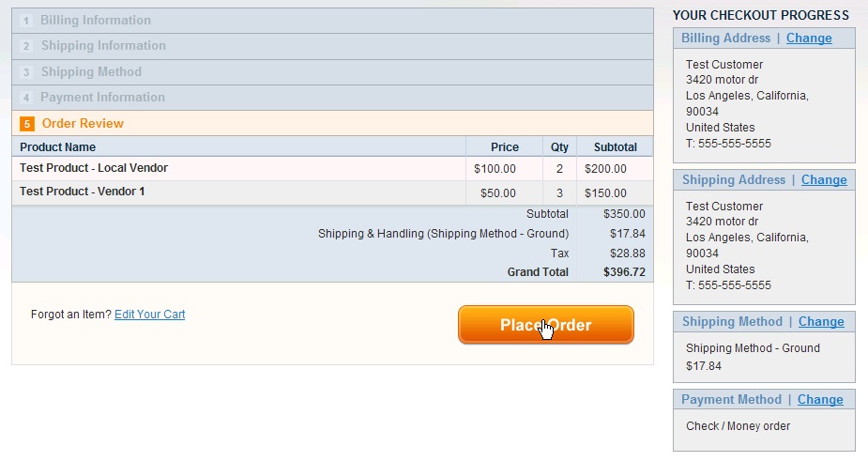
Task: Expand the Shipping Information step
Action: click(x=102, y=46)
